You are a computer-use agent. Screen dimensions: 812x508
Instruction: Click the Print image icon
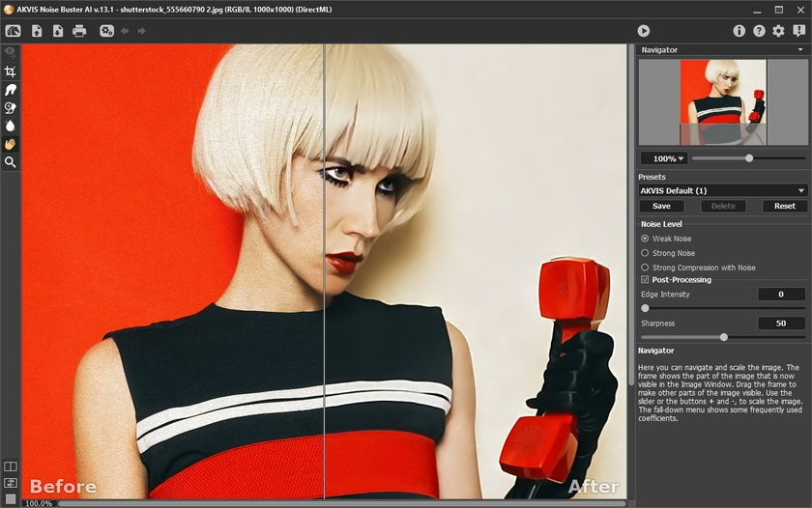(x=79, y=31)
